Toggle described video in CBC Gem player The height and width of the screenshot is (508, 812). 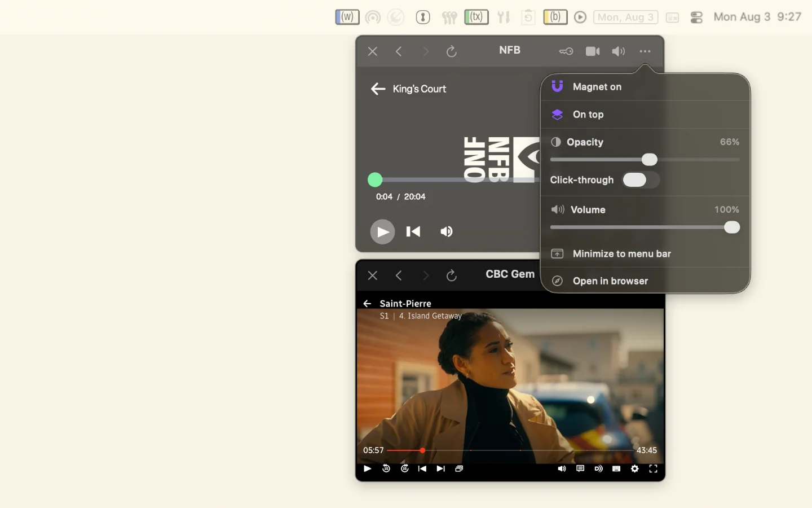598,468
